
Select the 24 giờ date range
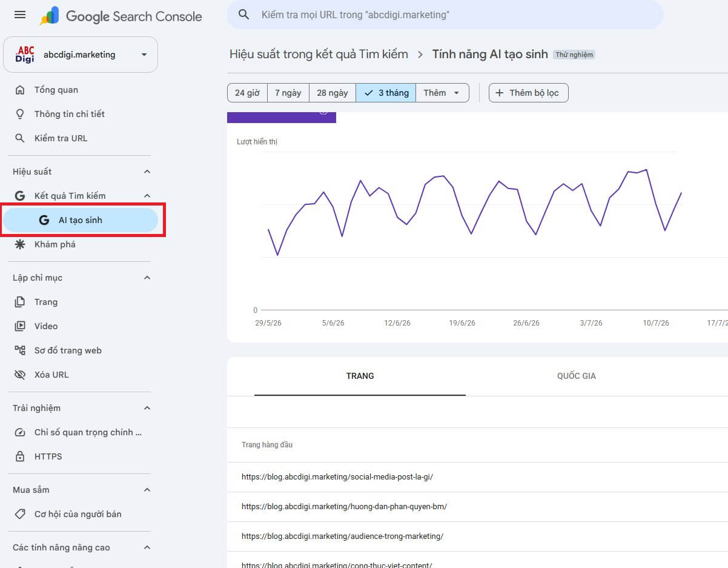pos(247,93)
